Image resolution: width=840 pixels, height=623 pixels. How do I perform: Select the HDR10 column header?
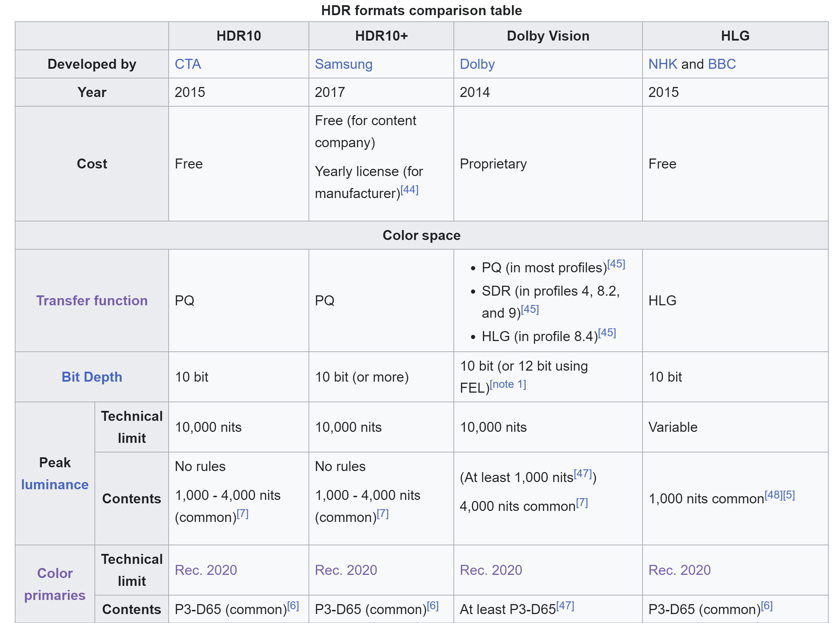click(238, 36)
